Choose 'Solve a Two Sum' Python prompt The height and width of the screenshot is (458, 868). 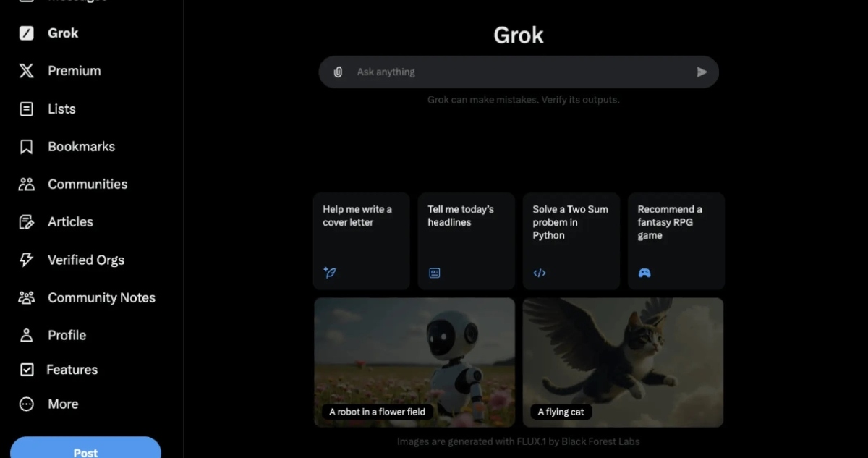pos(571,241)
